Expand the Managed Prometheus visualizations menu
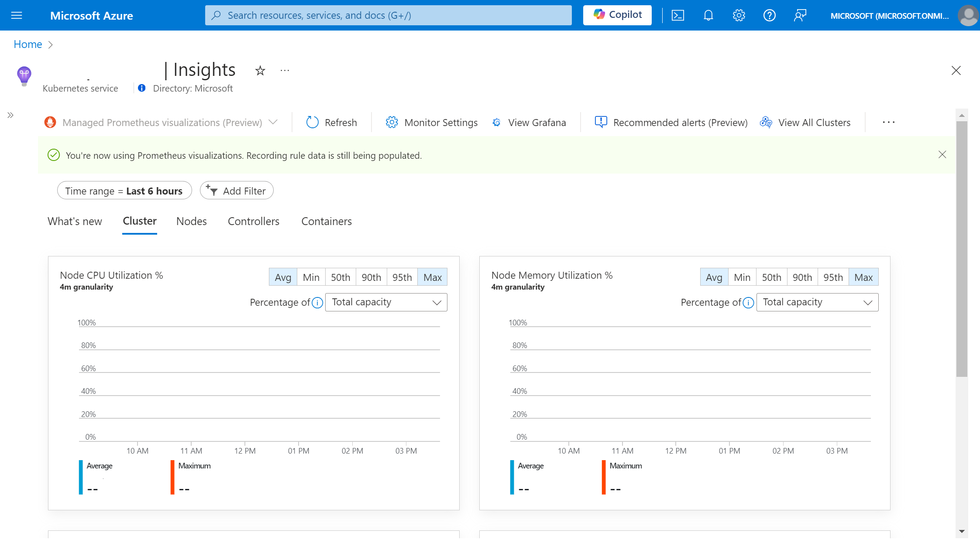Image resolution: width=980 pixels, height=550 pixels. coord(274,123)
